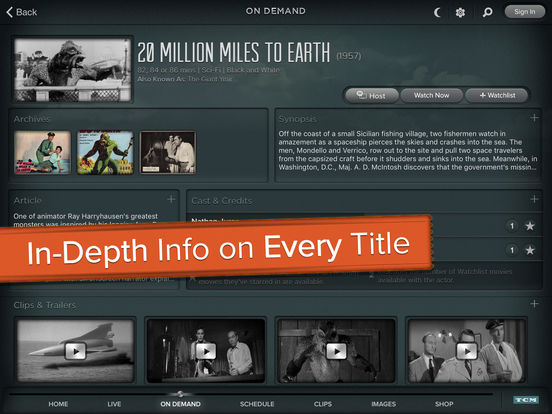Switch to the Schedule tab
This screenshot has height=414, width=552.
pos(257,404)
